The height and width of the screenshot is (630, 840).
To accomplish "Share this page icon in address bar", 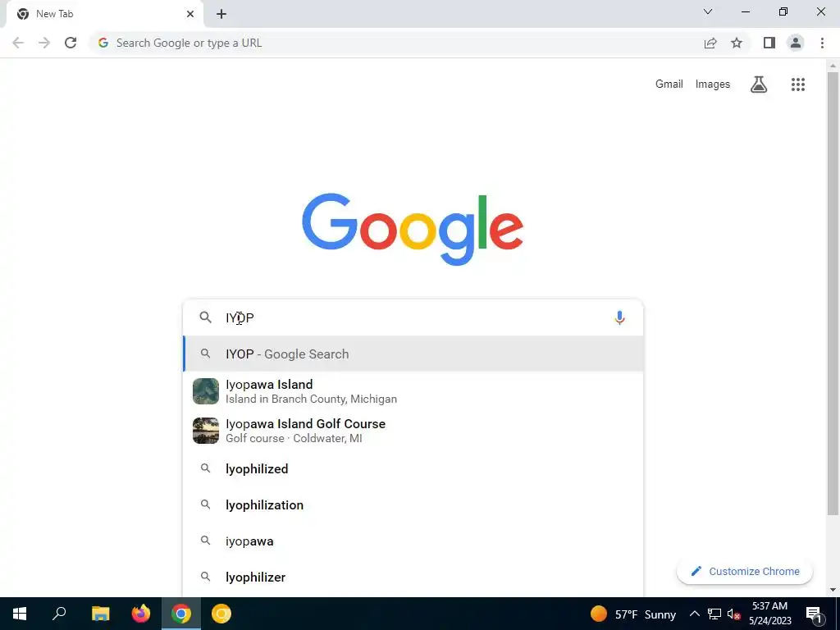I will pos(710,43).
